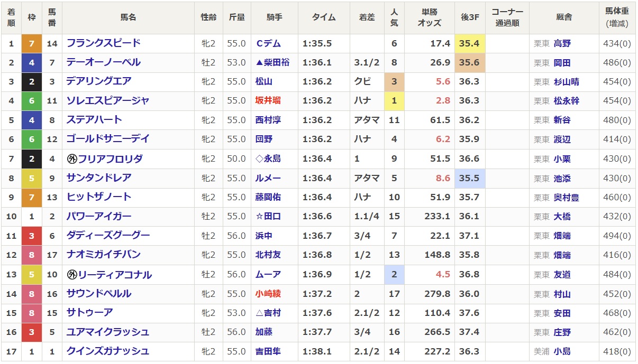Image resolution: width=638 pixels, height=364 pixels.
Task: Open horse クインズガナッシュ link
Action: (107, 351)
